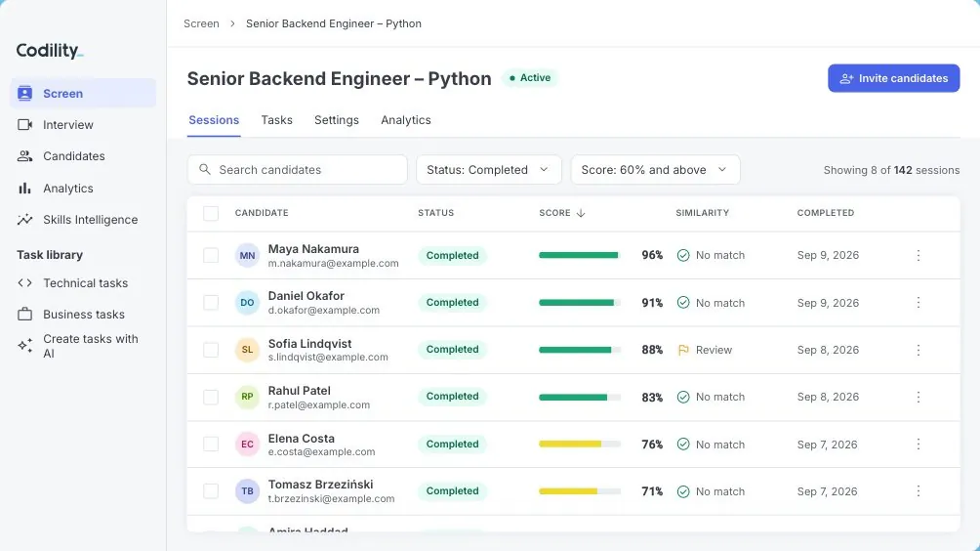The image size is (980, 551).
Task: Switch to the Sessions tab
Action: point(214,120)
